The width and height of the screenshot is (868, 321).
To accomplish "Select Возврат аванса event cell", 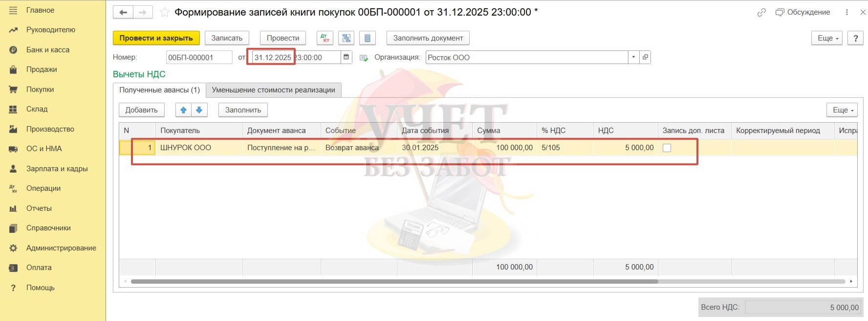I will click(x=359, y=148).
